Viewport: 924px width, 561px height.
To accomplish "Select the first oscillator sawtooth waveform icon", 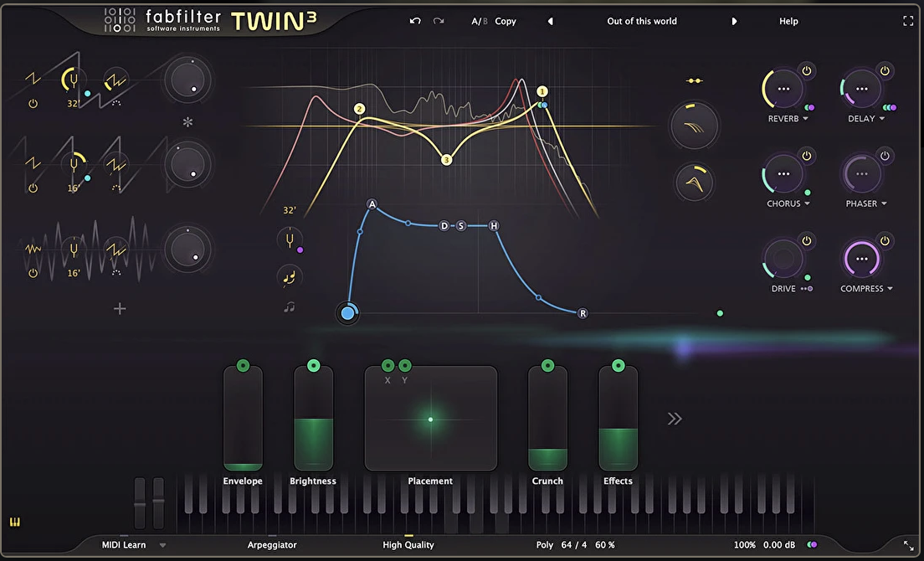I will pyautogui.click(x=33, y=80).
